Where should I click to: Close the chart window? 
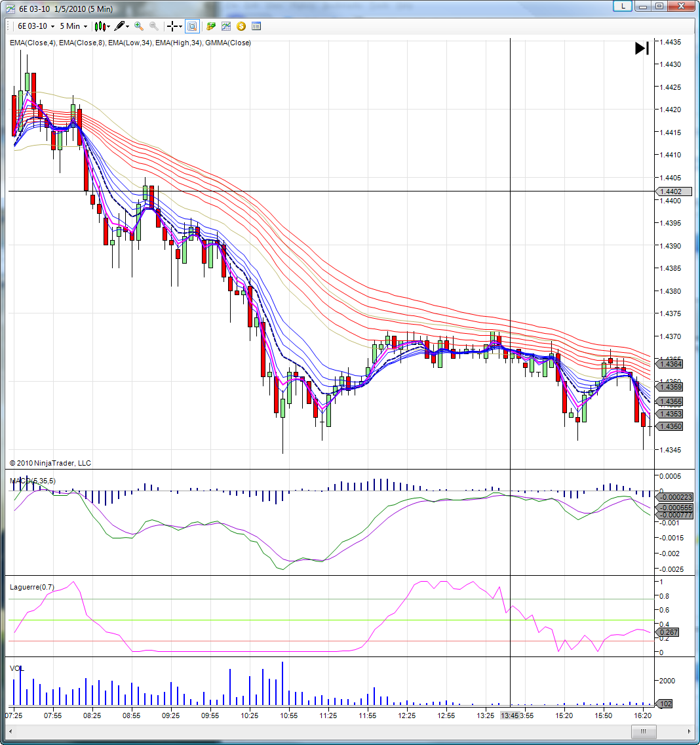tap(681, 6)
